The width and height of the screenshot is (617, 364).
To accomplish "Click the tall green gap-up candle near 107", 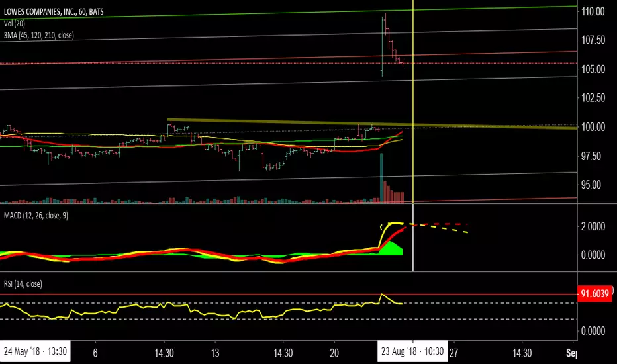I will pyautogui.click(x=383, y=46).
